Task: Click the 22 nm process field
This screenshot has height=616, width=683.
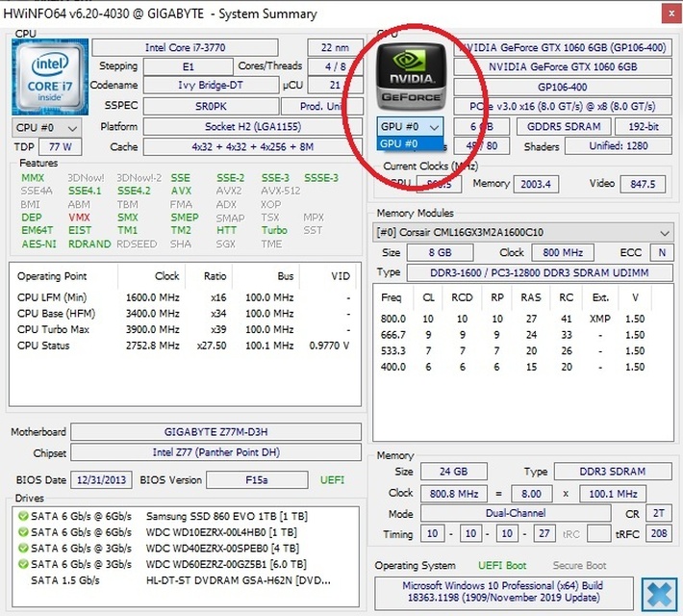Action: click(335, 47)
